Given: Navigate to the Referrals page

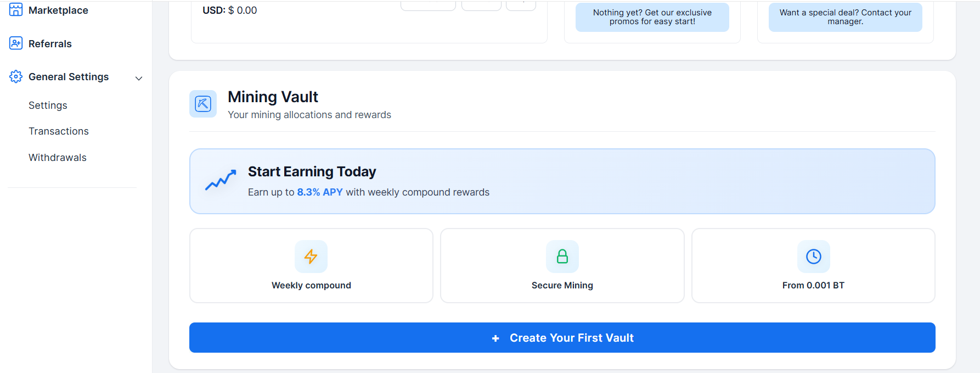Looking at the screenshot, I should click(x=50, y=43).
